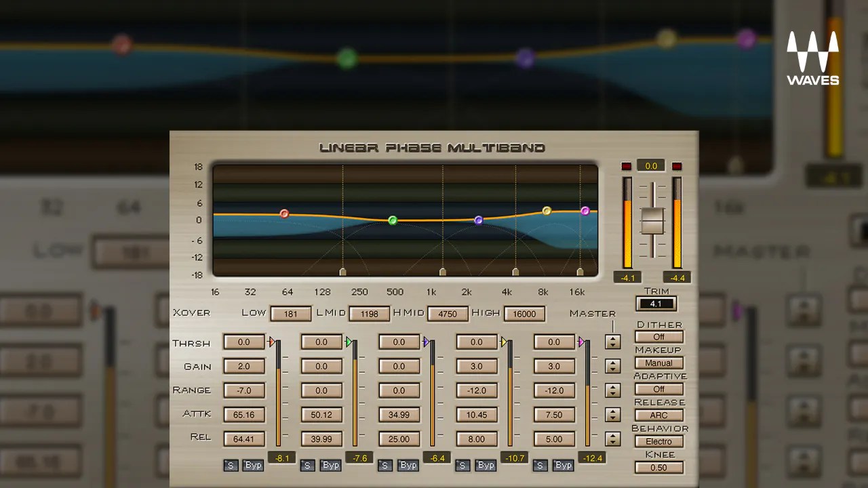Bypass the band showing -7.6

pyautogui.click(x=330, y=465)
